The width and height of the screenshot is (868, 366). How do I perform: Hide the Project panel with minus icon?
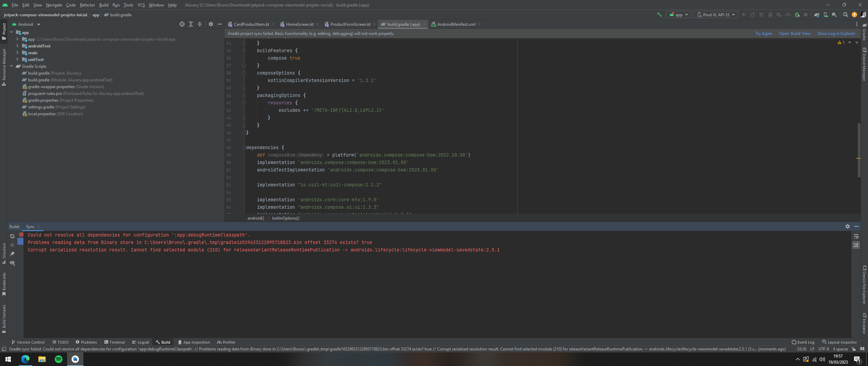coord(220,24)
